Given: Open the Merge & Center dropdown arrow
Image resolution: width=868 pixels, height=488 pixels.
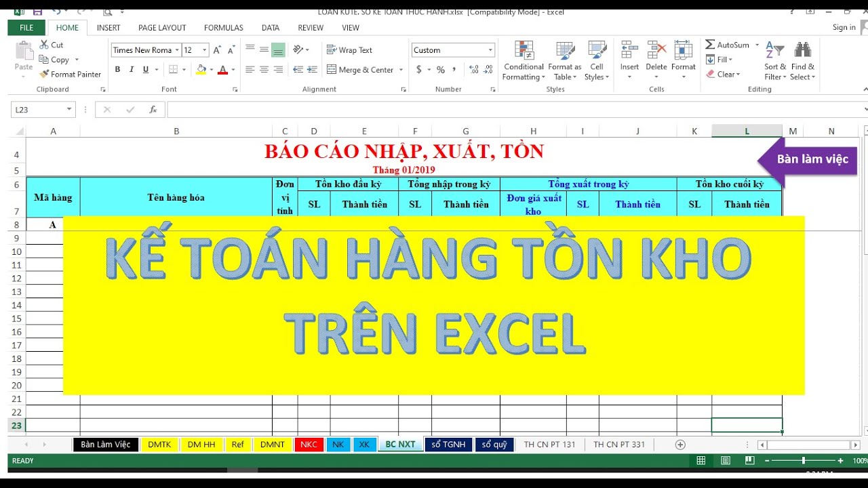Looking at the screenshot, I should [x=401, y=70].
